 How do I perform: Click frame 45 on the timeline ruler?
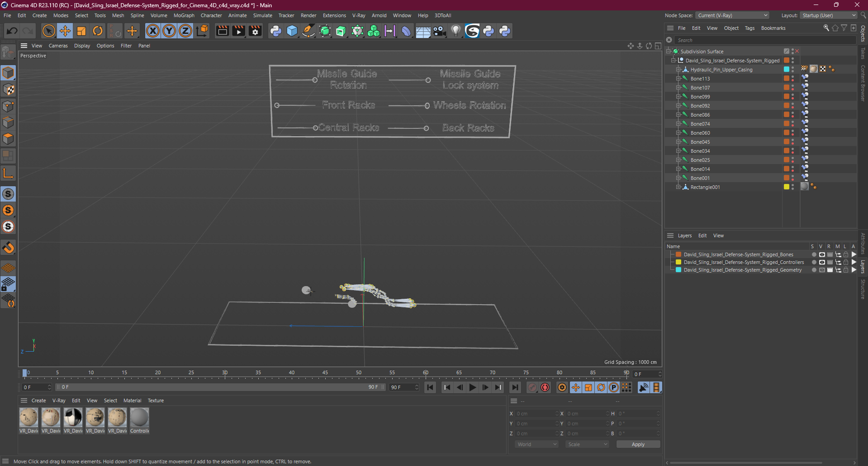[325, 373]
